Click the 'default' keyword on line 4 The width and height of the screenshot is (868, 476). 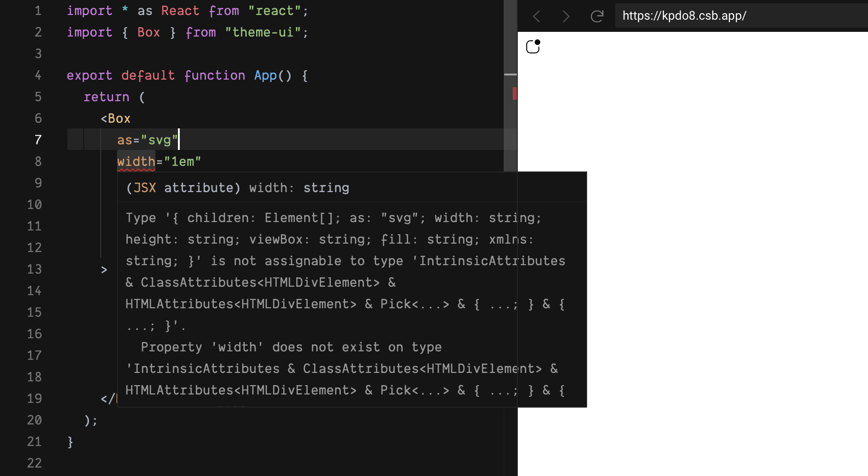coord(148,75)
